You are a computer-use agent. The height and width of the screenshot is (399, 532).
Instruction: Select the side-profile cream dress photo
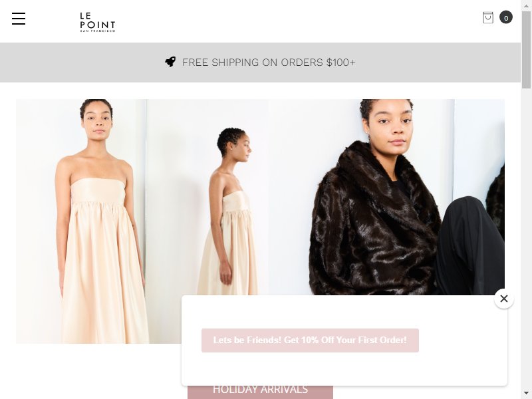tap(207, 198)
